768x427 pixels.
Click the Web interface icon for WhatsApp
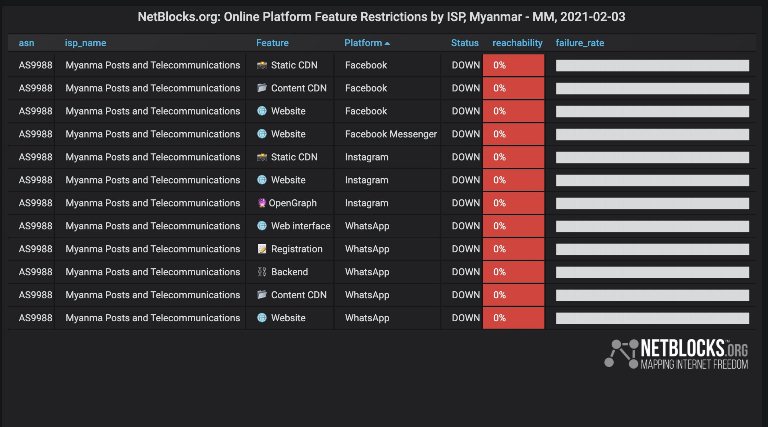(262, 226)
